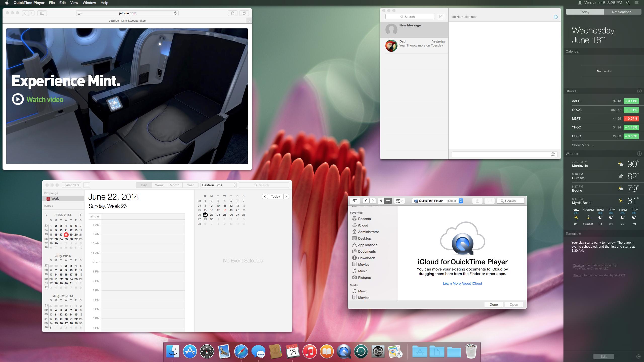Open the Eastern Time zone dropdown

click(219, 185)
